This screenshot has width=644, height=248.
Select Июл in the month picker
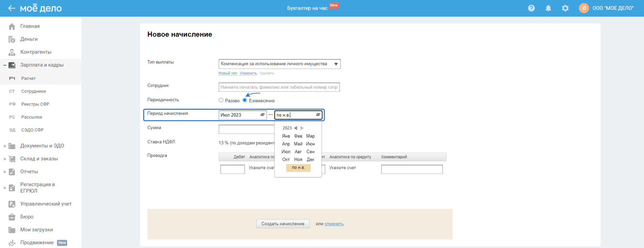(x=286, y=152)
